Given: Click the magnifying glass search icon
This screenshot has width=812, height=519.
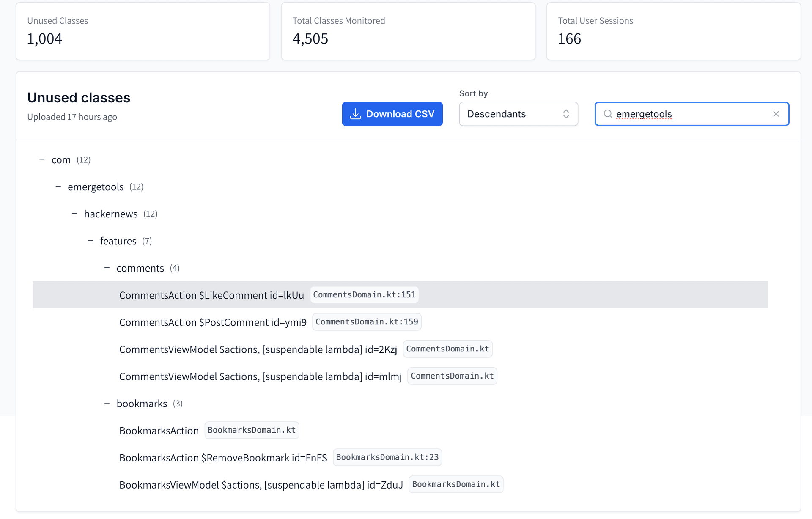Looking at the screenshot, I should point(607,114).
